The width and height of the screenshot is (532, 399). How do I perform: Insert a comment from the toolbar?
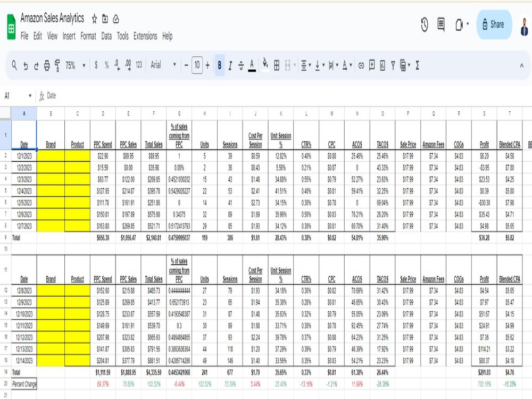point(372,65)
